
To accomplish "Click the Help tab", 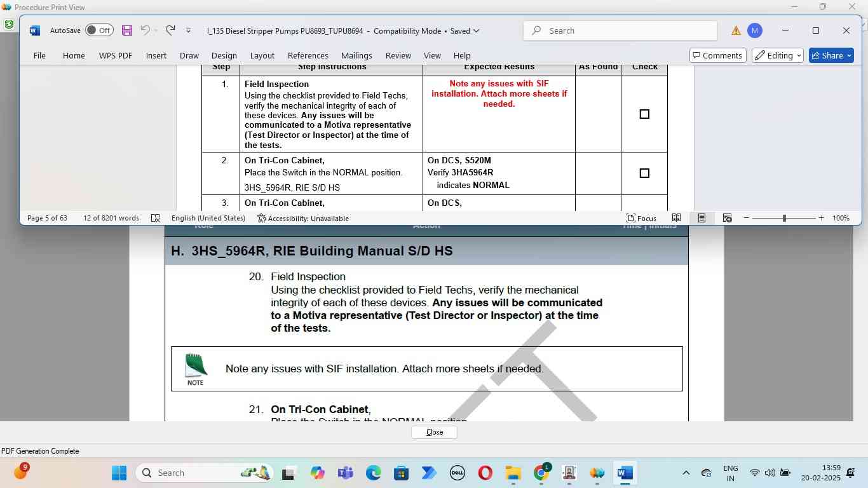I will click(x=462, y=55).
